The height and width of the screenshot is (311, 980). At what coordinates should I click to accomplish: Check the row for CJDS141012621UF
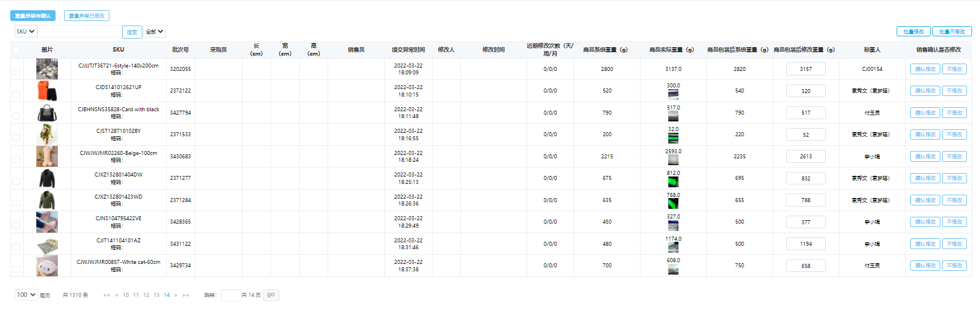(x=16, y=94)
